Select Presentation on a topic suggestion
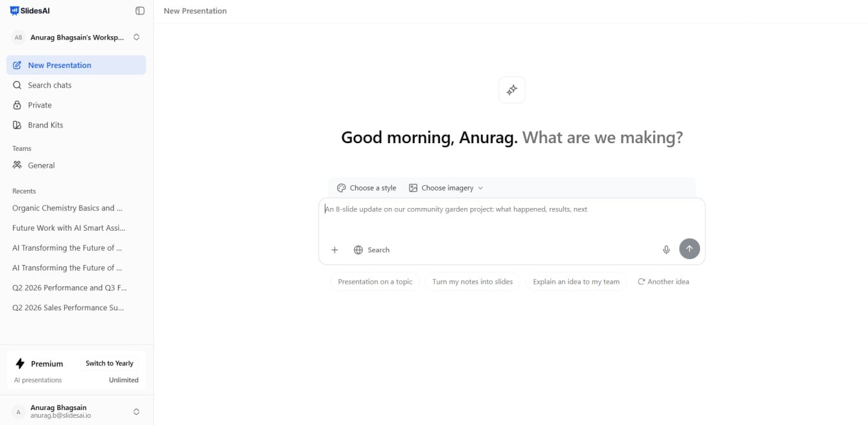This screenshot has width=868, height=425. (x=375, y=282)
